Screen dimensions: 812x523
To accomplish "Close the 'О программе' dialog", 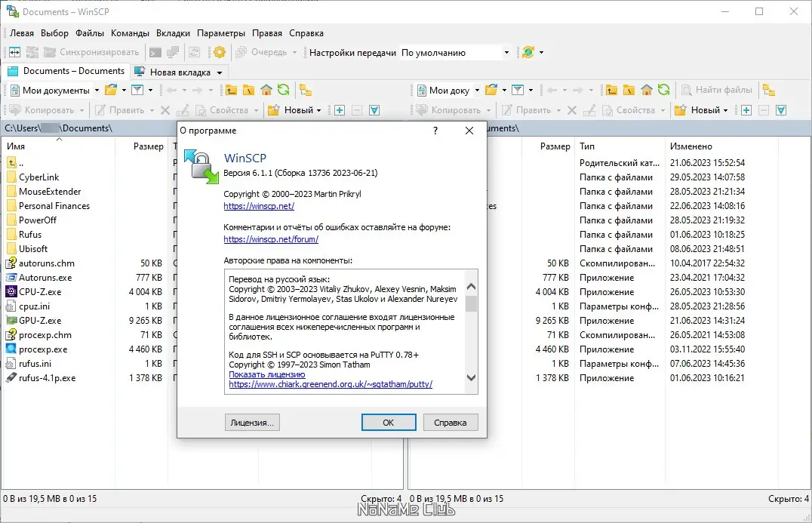I will click(469, 131).
